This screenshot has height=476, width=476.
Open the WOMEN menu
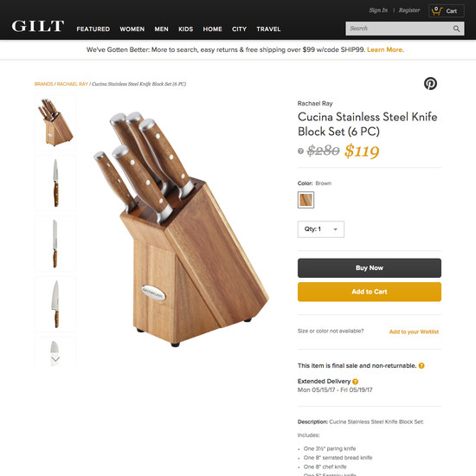coord(132,29)
